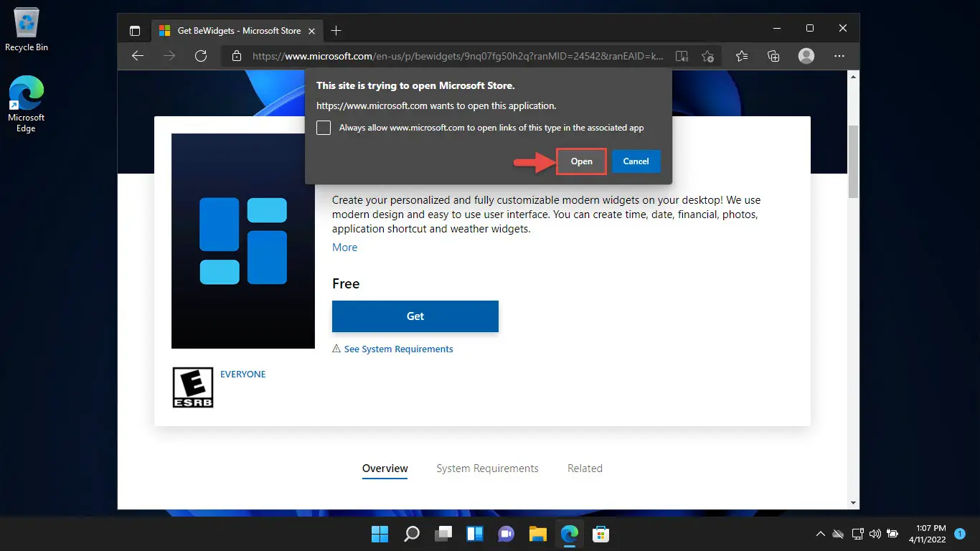The height and width of the screenshot is (551, 980).
Task: Click scrollbar down arrow on the page
Action: point(853,503)
